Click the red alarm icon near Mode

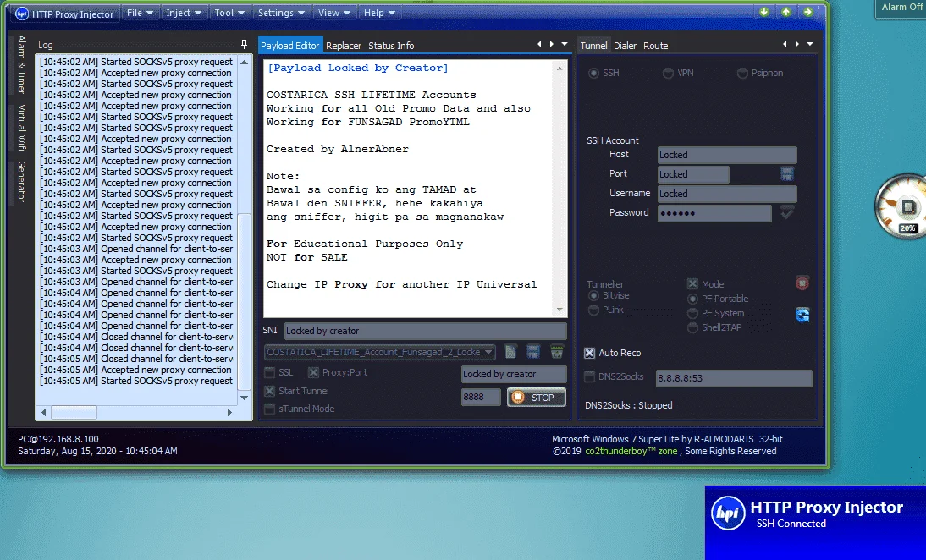point(802,283)
